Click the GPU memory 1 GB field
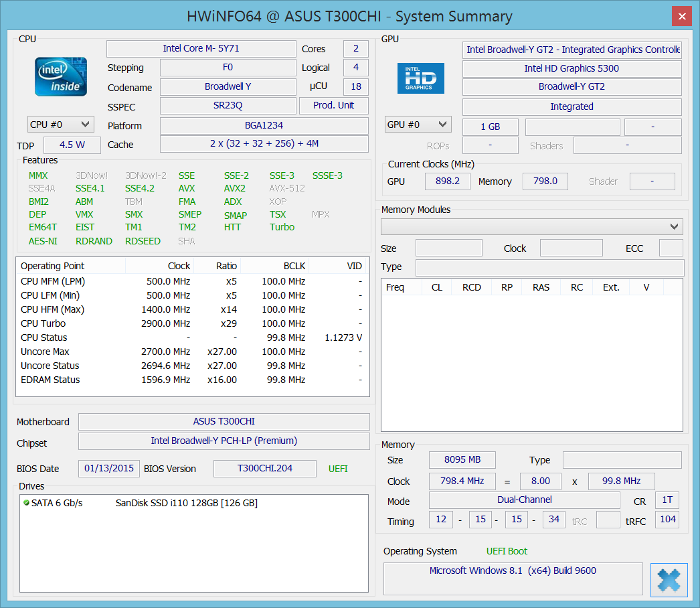 pyautogui.click(x=490, y=127)
